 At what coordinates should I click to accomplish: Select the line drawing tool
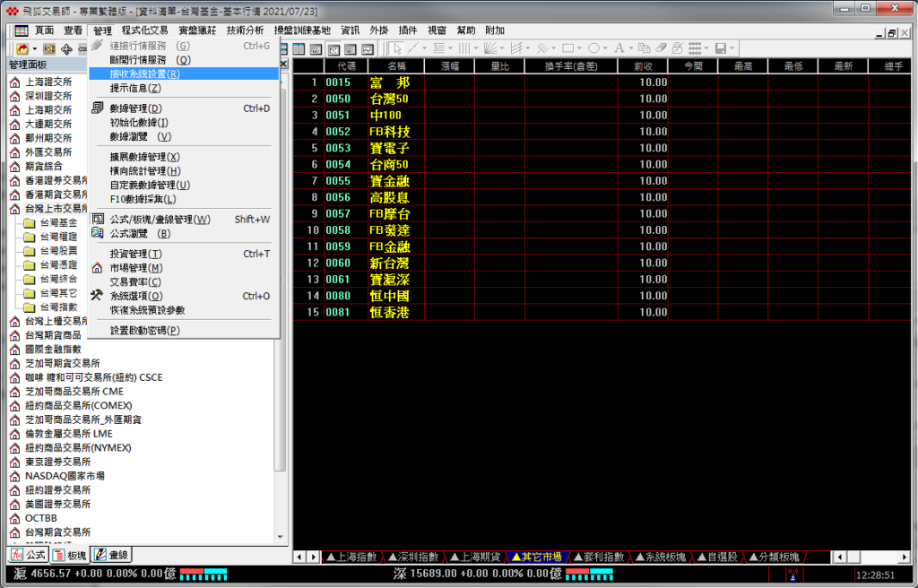pyautogui.click(x=413, y=48)
